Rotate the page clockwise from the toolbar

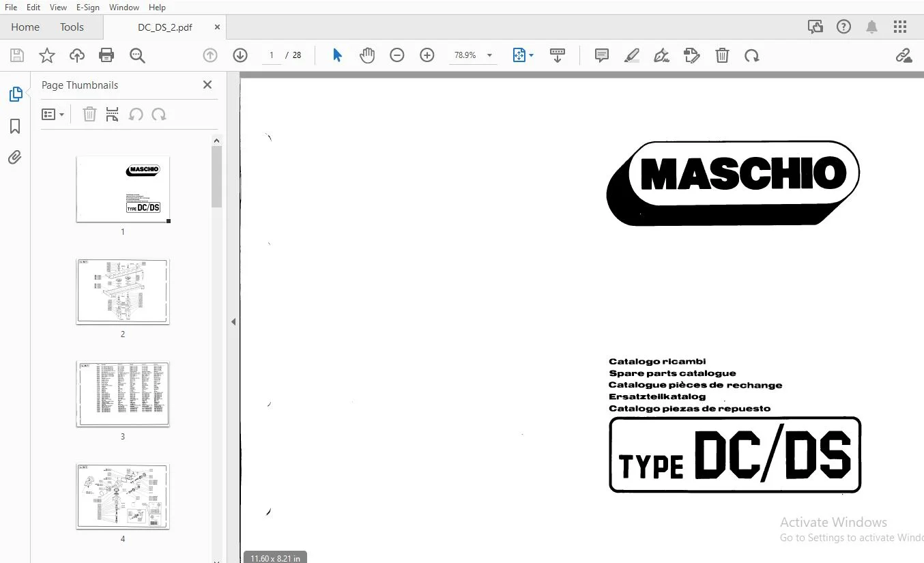pyautogui.click(x=752, y=55)
